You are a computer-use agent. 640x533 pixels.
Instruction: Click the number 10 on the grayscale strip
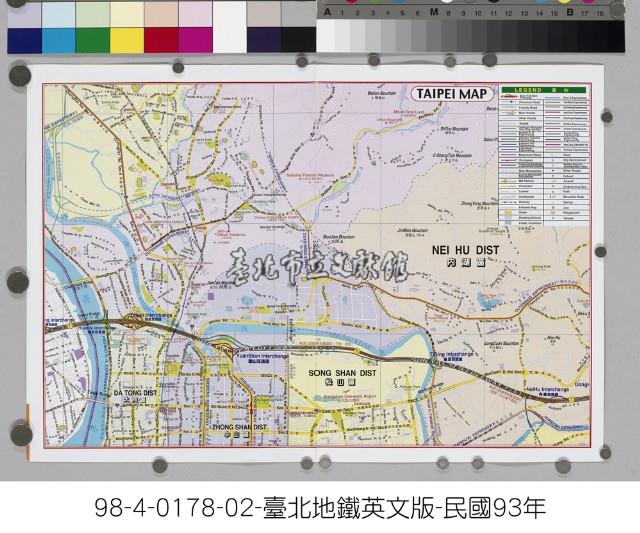478,13
